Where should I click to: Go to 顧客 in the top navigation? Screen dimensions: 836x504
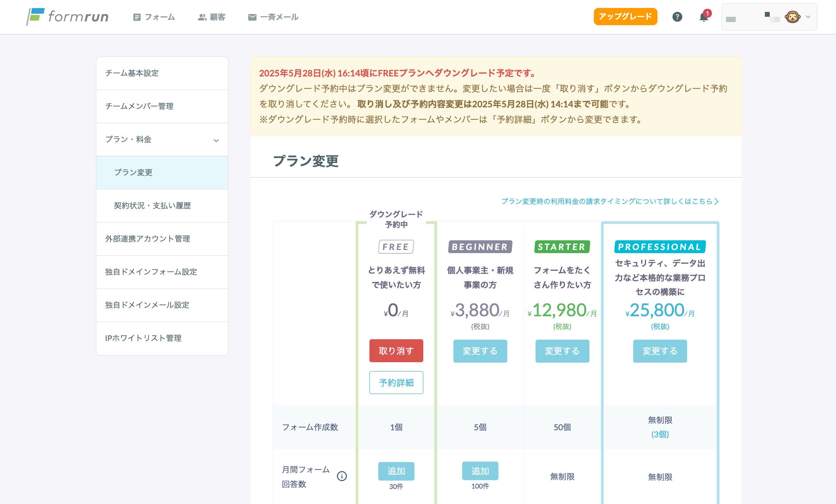click(212, 17)
